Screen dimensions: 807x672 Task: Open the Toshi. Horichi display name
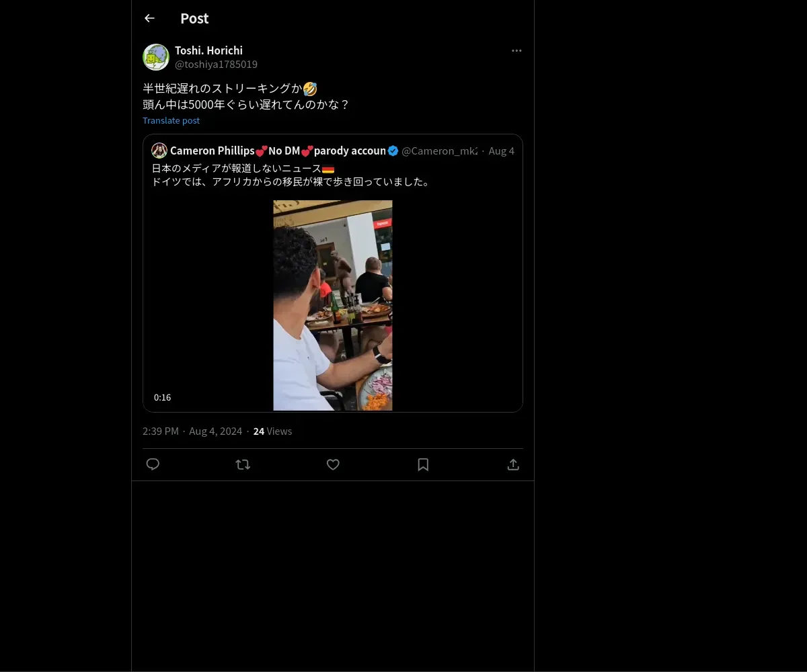tap(208, 50)
